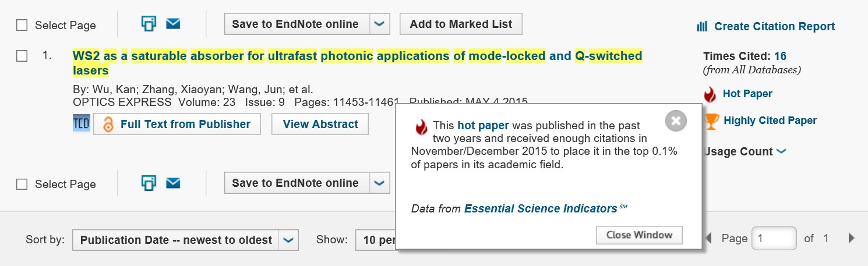Go to next results page arrow

click(852, 238)
